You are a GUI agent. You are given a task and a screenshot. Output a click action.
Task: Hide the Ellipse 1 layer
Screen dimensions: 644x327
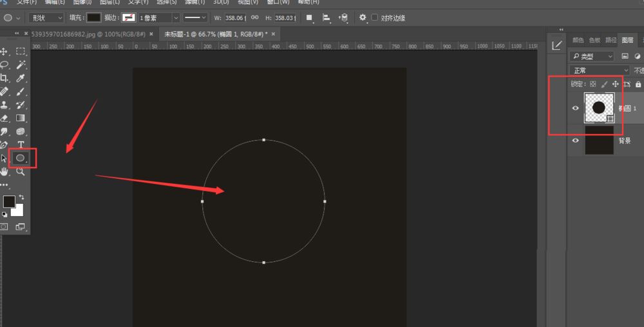tap(575, 108)
